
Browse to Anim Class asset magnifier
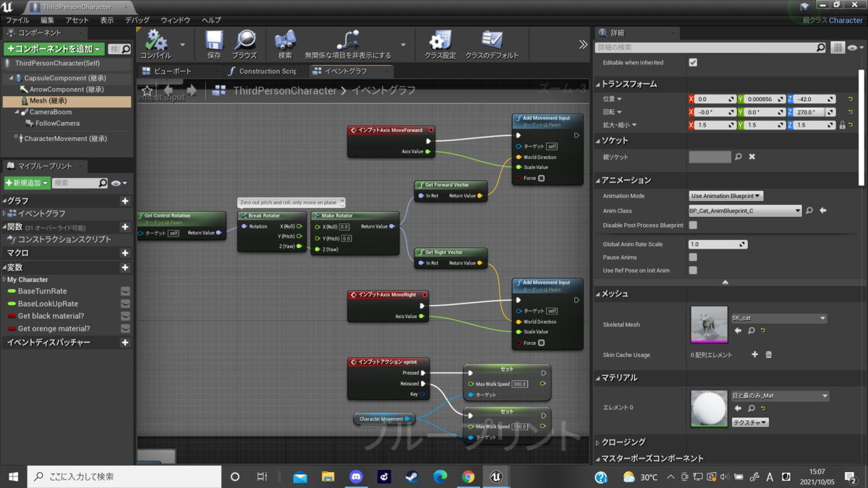pyautogui.click(x=809, y=211)
